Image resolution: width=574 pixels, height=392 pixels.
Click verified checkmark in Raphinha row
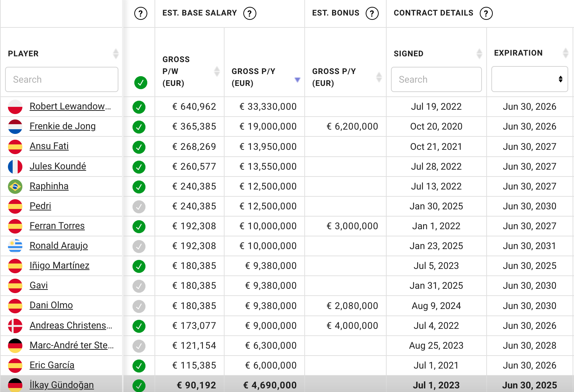(139, 187)
